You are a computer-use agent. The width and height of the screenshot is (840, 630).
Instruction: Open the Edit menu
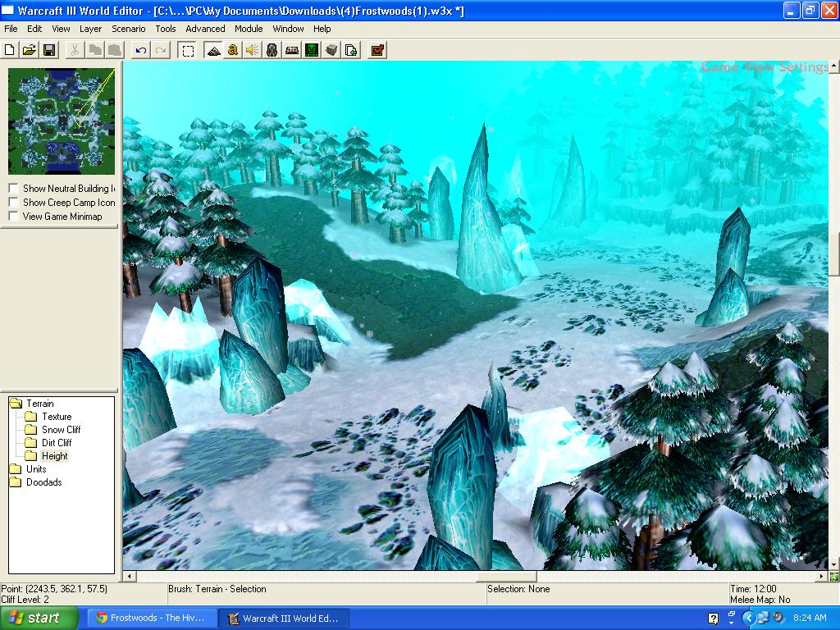(34, 29)
